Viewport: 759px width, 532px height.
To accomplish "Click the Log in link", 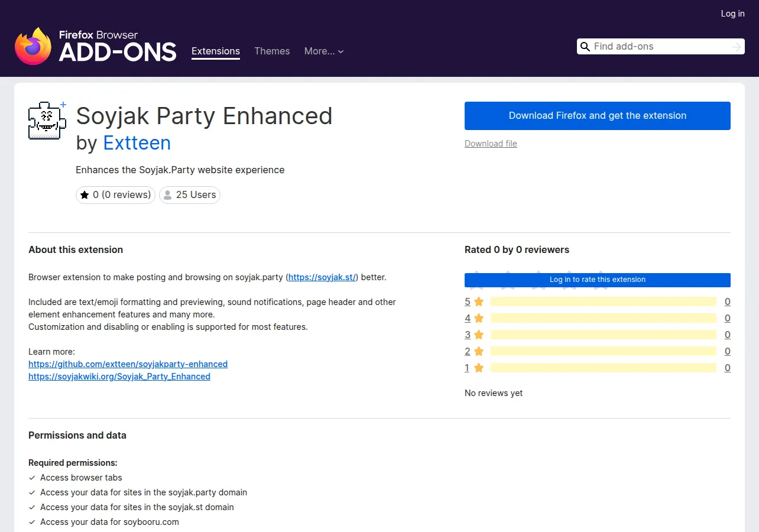I will coord(732,14).
